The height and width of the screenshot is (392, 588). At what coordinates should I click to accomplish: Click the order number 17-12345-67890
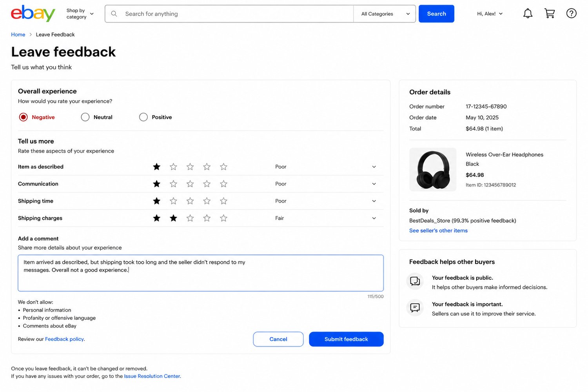(486, 107)
